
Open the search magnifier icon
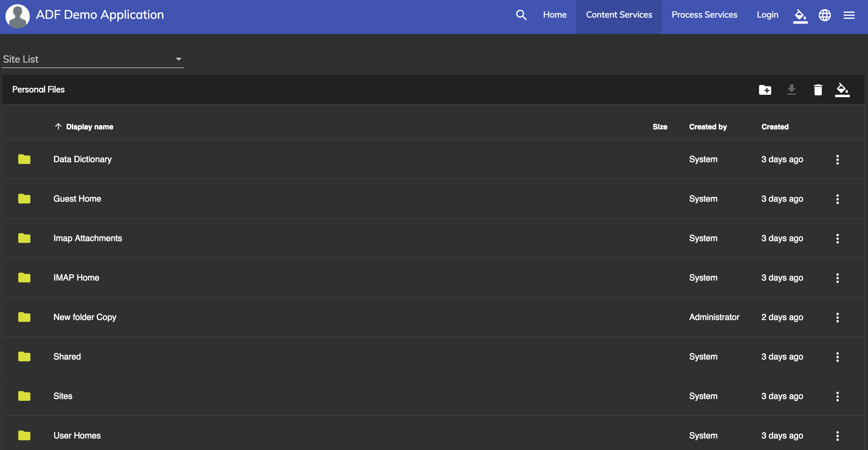coord(521,15)
